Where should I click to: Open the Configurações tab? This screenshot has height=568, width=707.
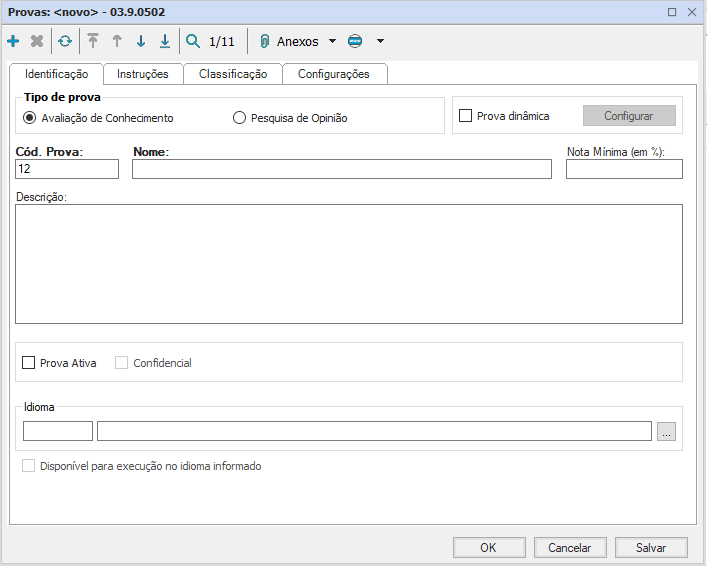(x=334, y=74)
